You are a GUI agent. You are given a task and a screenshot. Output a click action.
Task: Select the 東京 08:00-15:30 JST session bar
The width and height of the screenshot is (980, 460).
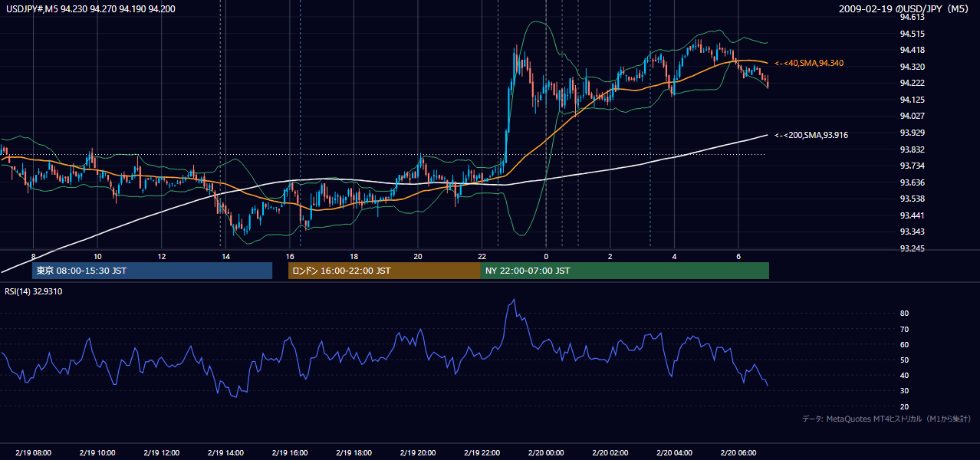point(152,271)
